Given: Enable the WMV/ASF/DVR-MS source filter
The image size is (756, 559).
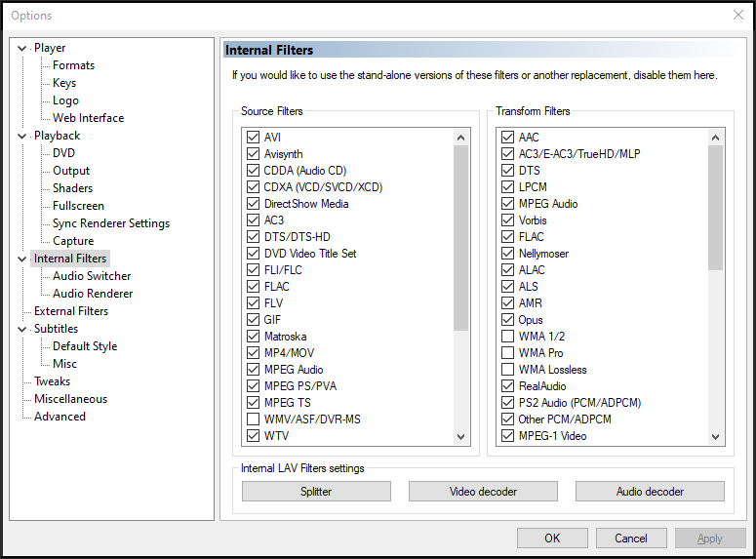Looking at the screenshot, I should pos(254,419).
